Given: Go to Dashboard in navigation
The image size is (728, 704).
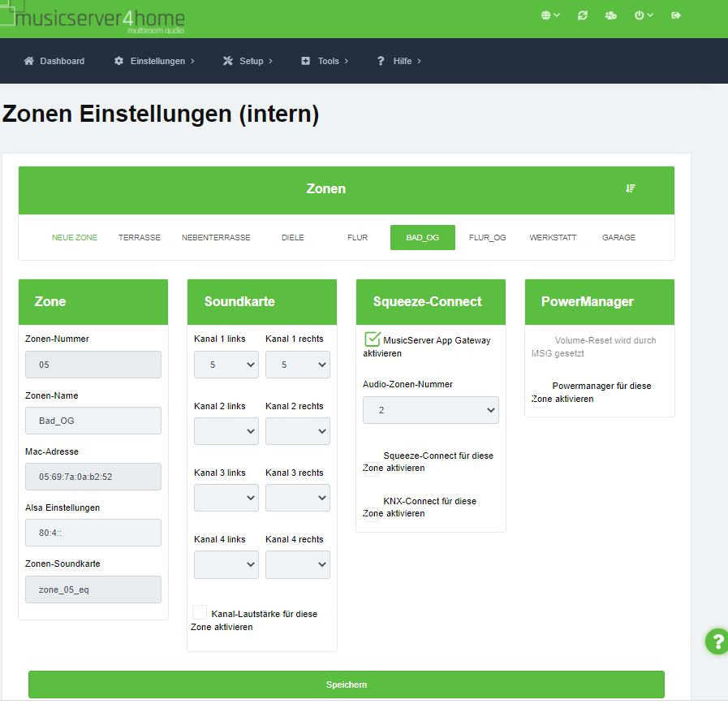Looking at the screenshot, I should pos(54,61).
